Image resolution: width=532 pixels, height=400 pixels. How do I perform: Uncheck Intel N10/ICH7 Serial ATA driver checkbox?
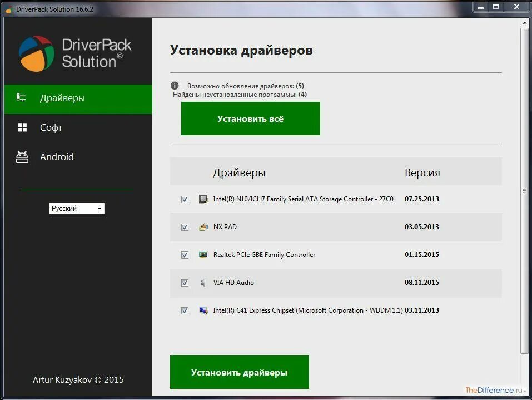coord(185,199)
